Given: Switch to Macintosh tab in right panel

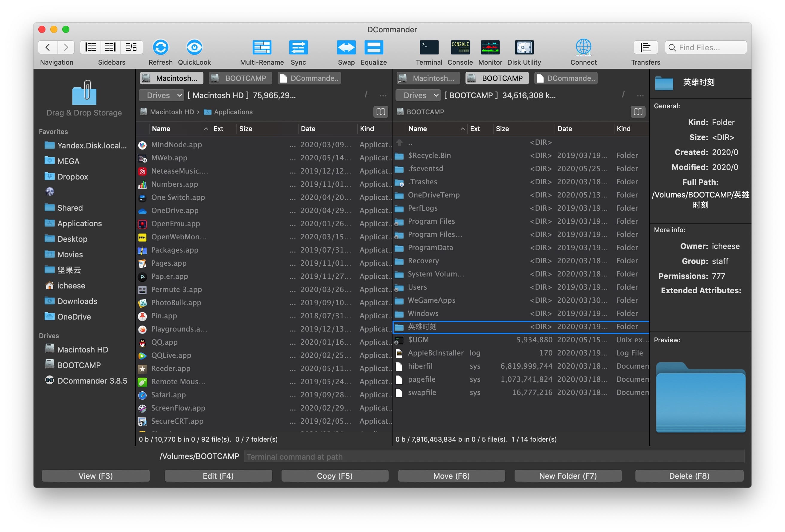Looking at the screenshot, I should [428, 78].
